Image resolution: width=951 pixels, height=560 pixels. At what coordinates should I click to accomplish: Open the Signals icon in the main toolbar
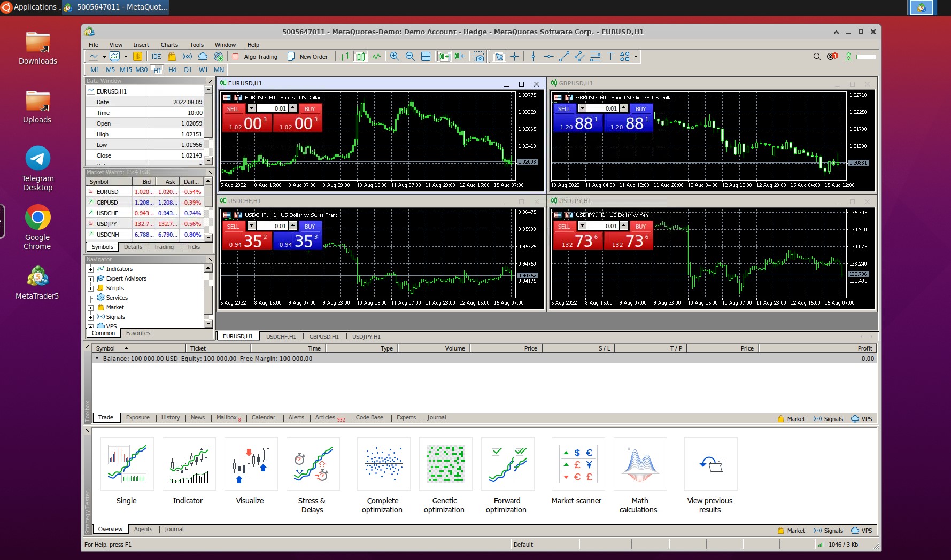tap(187, 57)
